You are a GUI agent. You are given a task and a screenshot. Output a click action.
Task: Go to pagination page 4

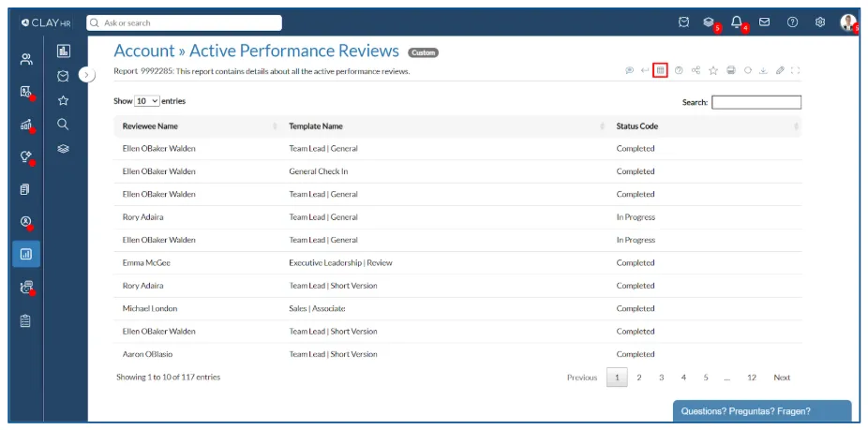point(683,378)
